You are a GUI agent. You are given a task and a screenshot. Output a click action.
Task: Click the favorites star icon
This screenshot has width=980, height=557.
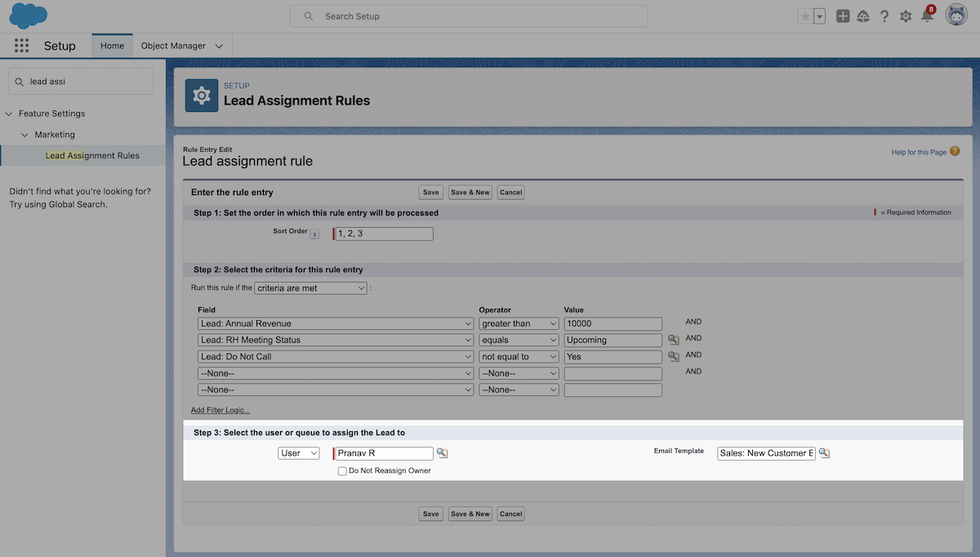pyautogui.click(x=805, y=16)
